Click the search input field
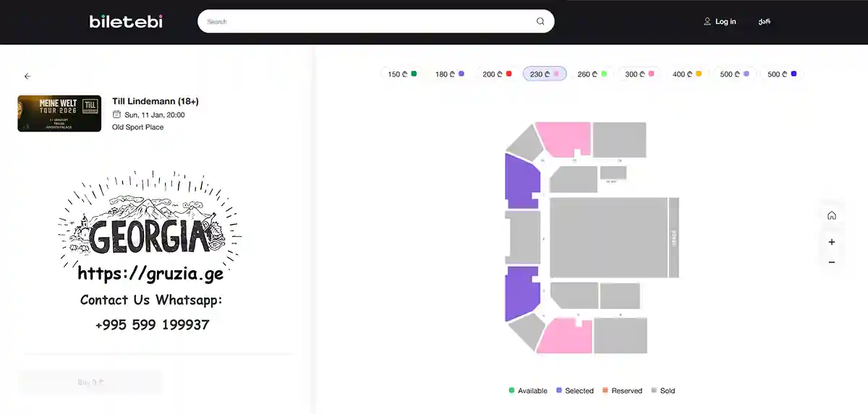 tap(369, 22)
